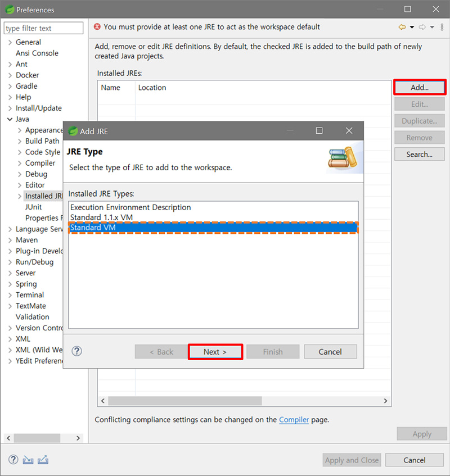450x476 pixels.
Task: Click JRE table horizontal scrollbar thumb
Action: point(184,401)
